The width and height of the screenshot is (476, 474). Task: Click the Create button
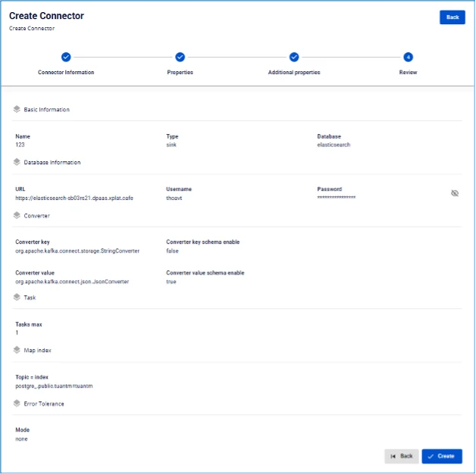(x=442, y=456)
